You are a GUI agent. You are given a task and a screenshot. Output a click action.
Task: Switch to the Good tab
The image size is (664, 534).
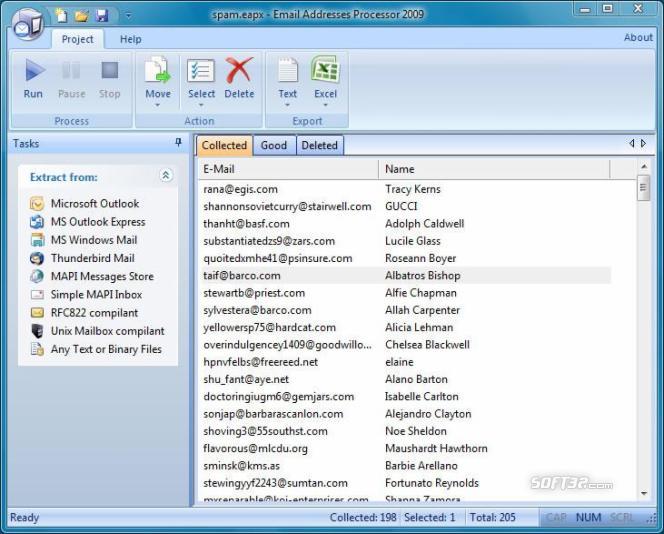(x=274, y=145)
